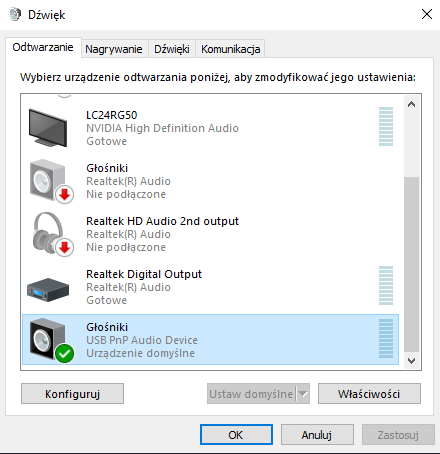This screenshot has height=454, width=440.
Task: Click the USB PnP Audio Device level meter
Action: 386,339
